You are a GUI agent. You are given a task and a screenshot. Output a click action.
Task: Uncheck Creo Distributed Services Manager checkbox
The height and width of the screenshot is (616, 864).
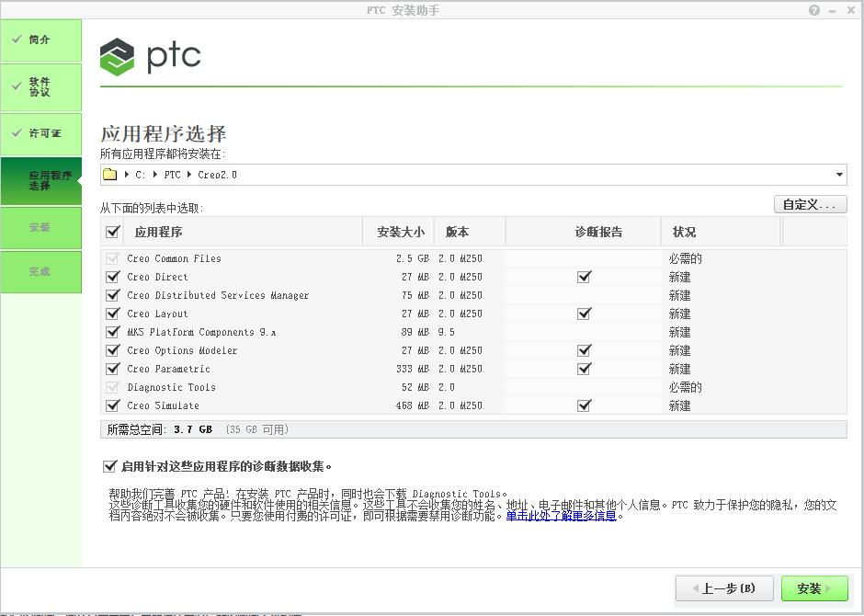click(x=113, y=295)
